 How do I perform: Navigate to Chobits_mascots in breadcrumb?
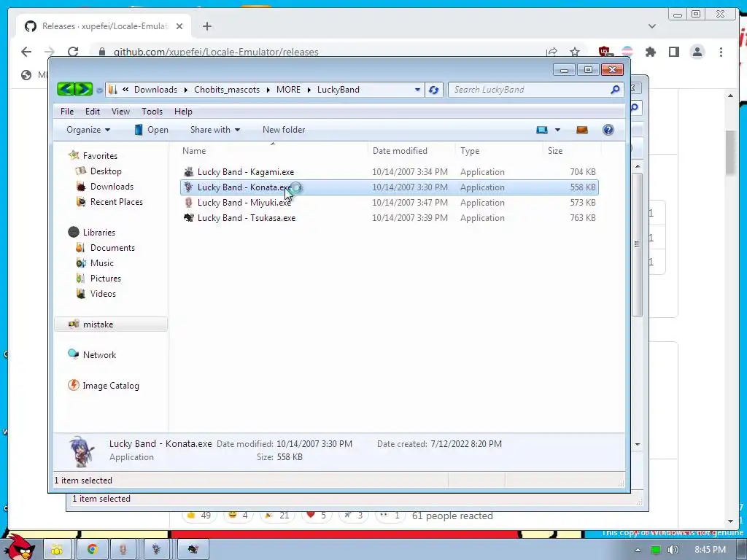coord(227,90)
